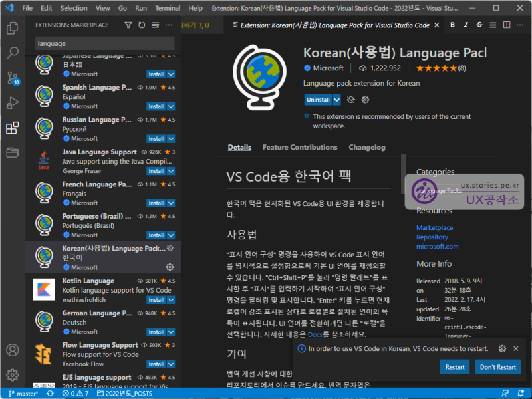Toggle list formatting icon in editor toolbar
The width and height of the screenshot is (532, 399).
pos(493,25)
